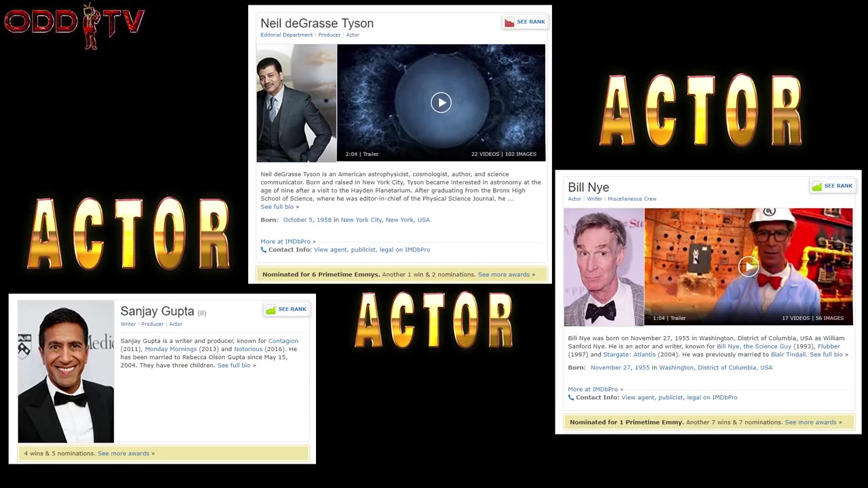Open Bill Nye portrait photo

[604, 267]
